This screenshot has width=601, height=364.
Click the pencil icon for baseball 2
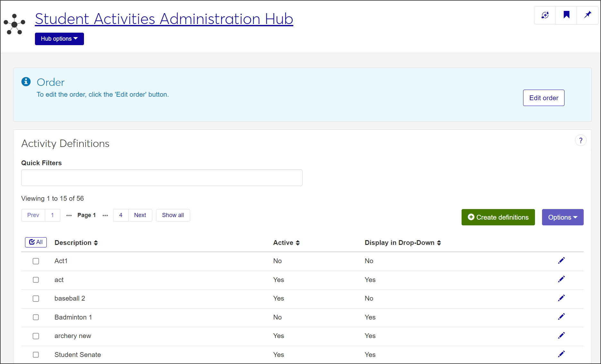pos(561,298)
